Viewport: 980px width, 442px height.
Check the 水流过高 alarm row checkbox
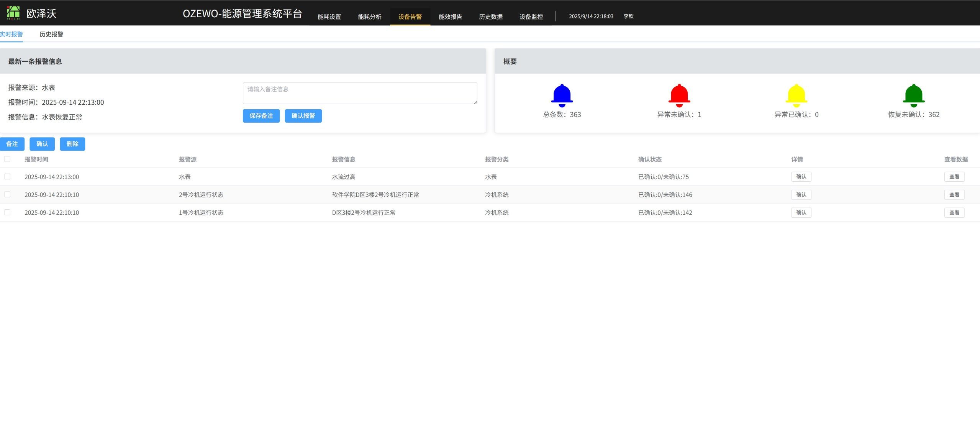(7, 177)
